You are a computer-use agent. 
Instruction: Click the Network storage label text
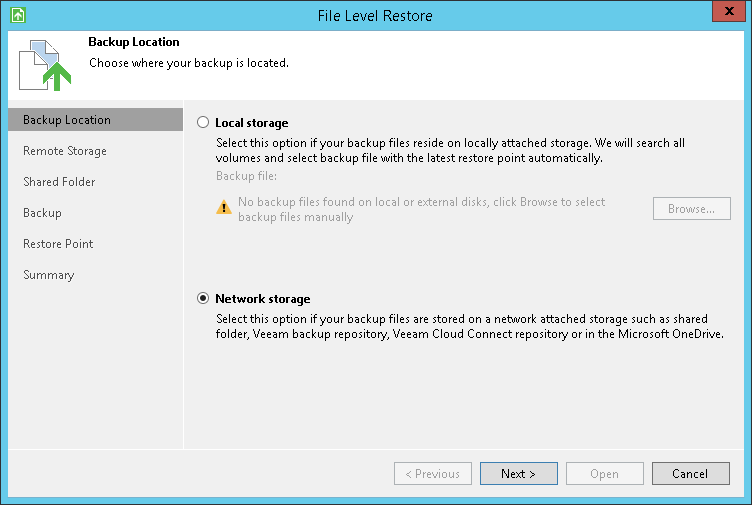coord(263,299)
